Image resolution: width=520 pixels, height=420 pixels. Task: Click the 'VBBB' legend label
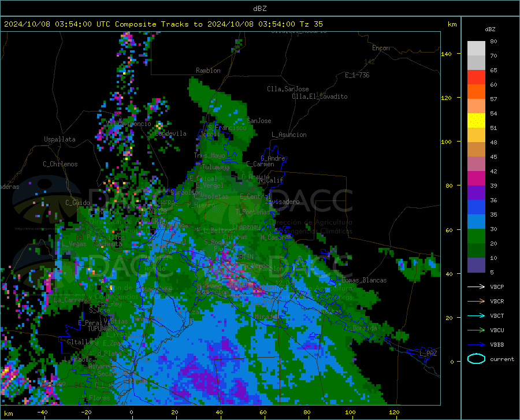click(x=497, y=344)
